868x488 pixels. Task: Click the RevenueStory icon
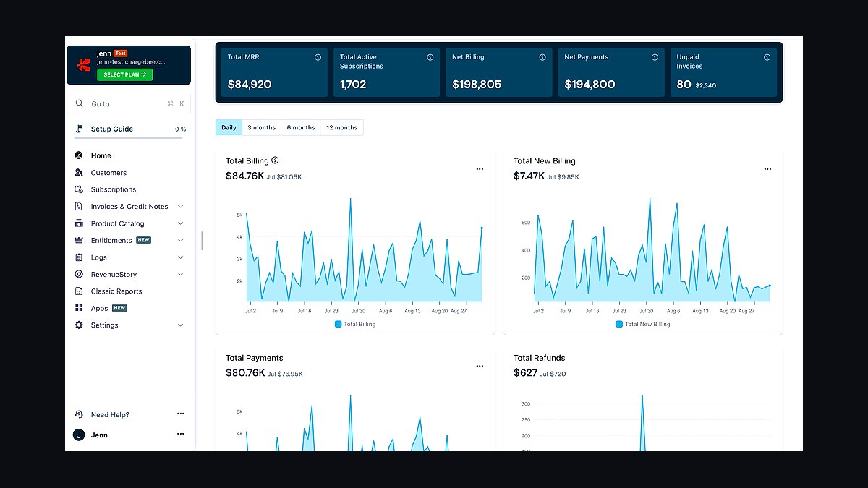tap(79, 274)
